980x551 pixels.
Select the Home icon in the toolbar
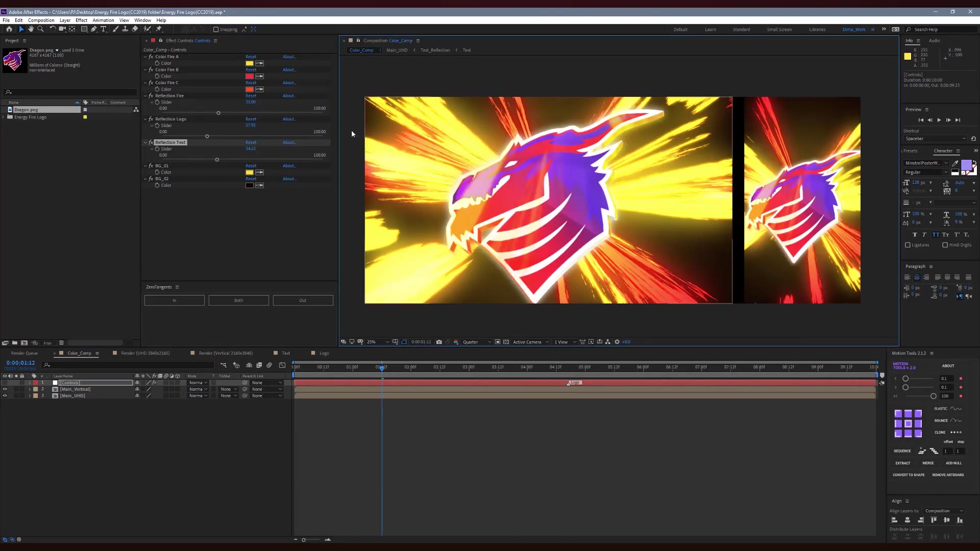point(9,29)
